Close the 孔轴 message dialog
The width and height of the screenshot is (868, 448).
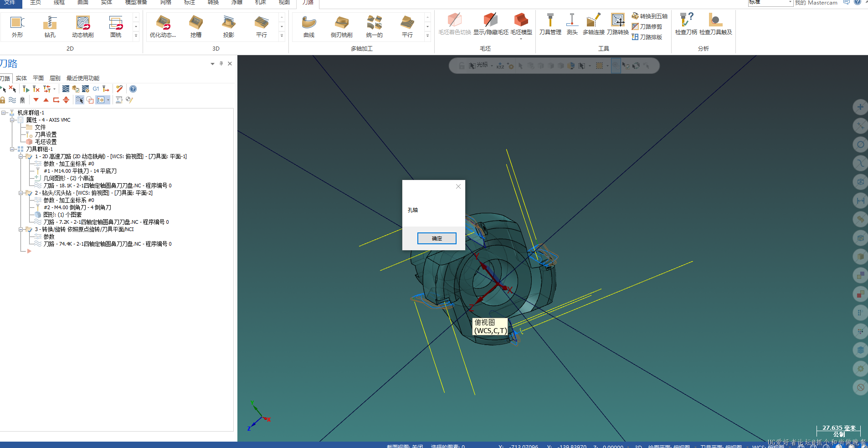[458, 186]
